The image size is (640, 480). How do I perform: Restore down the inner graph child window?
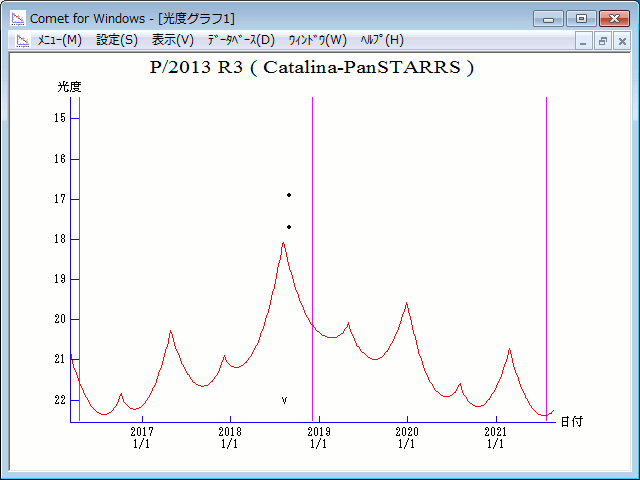[603, 41]
